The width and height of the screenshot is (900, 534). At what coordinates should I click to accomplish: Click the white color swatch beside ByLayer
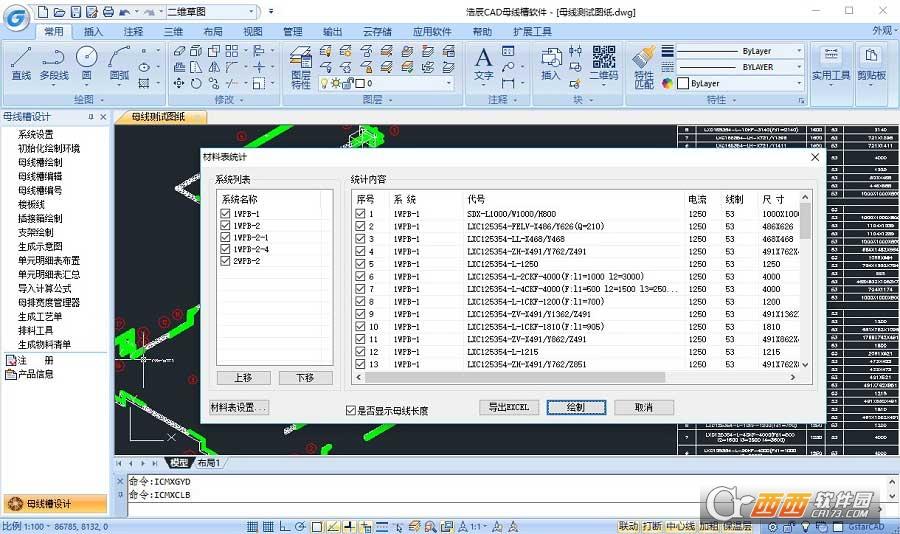(683, 83)
